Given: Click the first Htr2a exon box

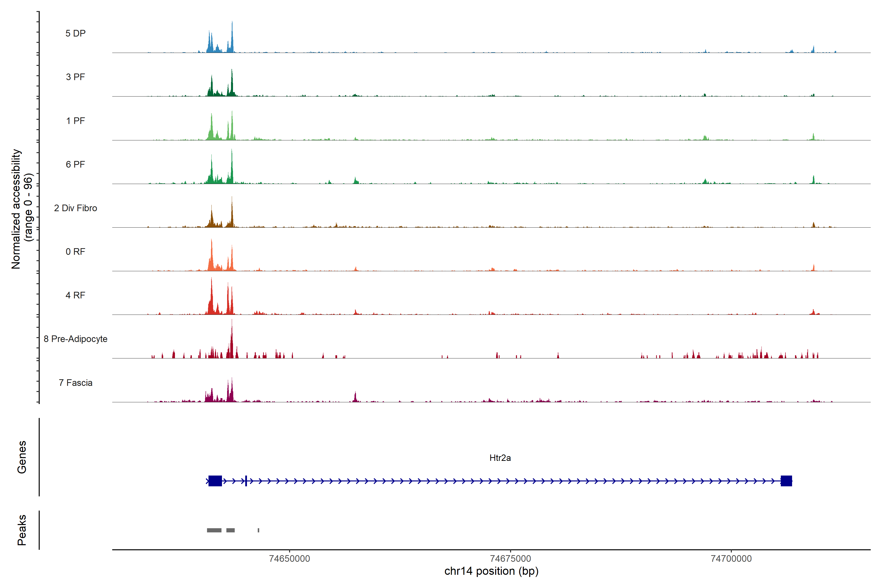Looking at the screenshot, I should point(215,481).
